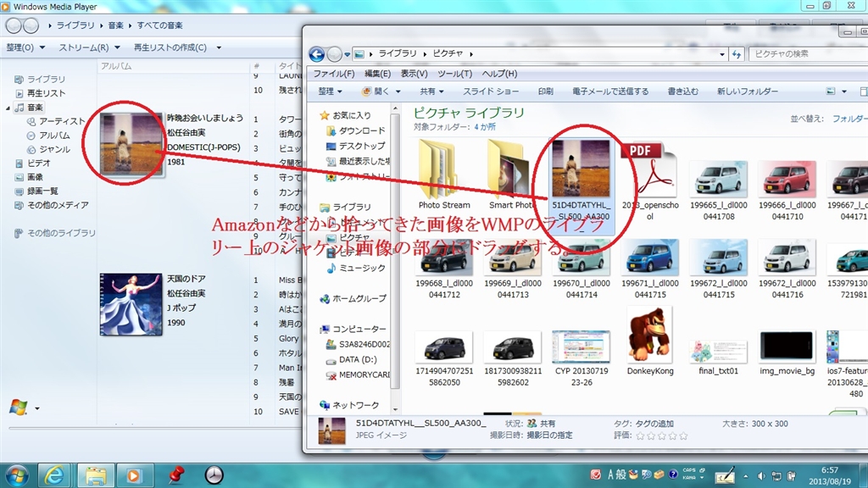Select ホームグループ in Explorer navigation pane
Viewport: 868px width, 488px height.
tap(359, 299)
